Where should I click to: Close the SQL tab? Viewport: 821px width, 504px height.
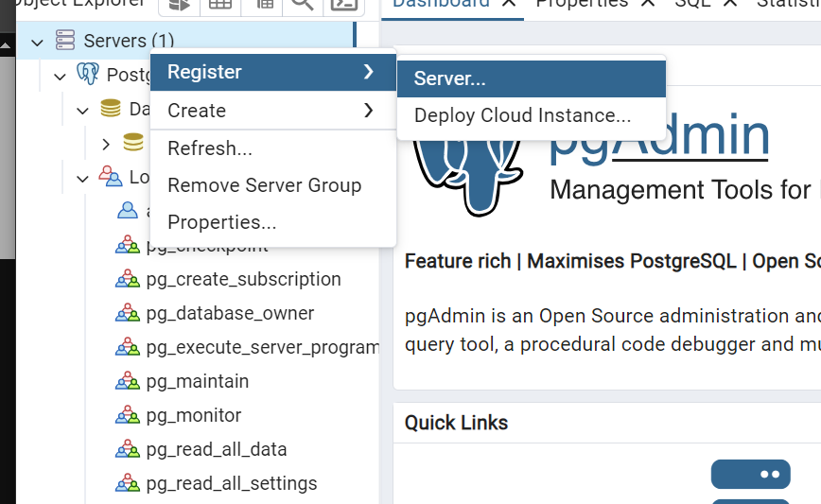[730, 3]
